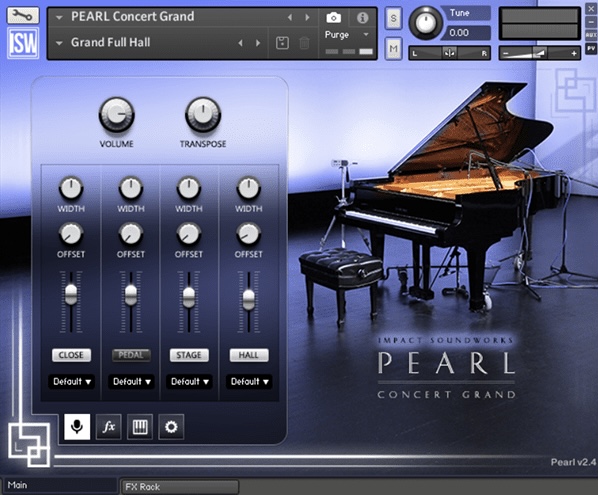Screen dimensions: 598x495
Task: Click the main VOLUME knob
Action: tap(117, 114)
